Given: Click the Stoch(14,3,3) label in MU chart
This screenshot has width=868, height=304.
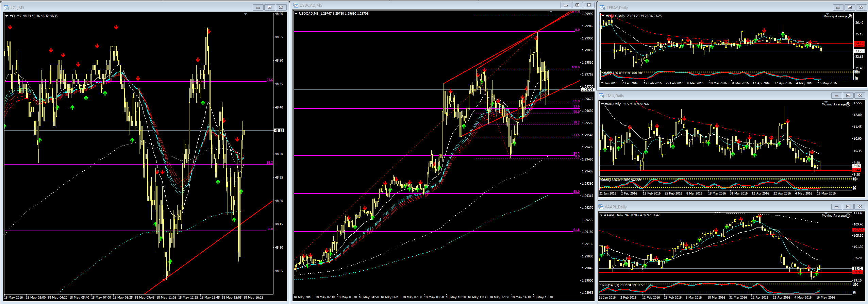Looking at the screenshot, I should 610,180.
